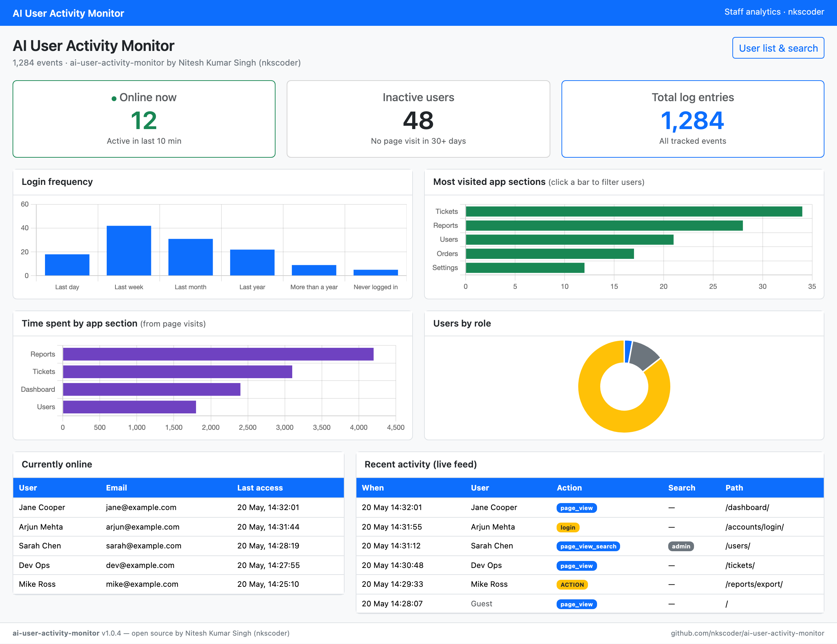Click the purple Users time spent bar
The width and height of the screenshot is (837, 644).
pos(129,407)
